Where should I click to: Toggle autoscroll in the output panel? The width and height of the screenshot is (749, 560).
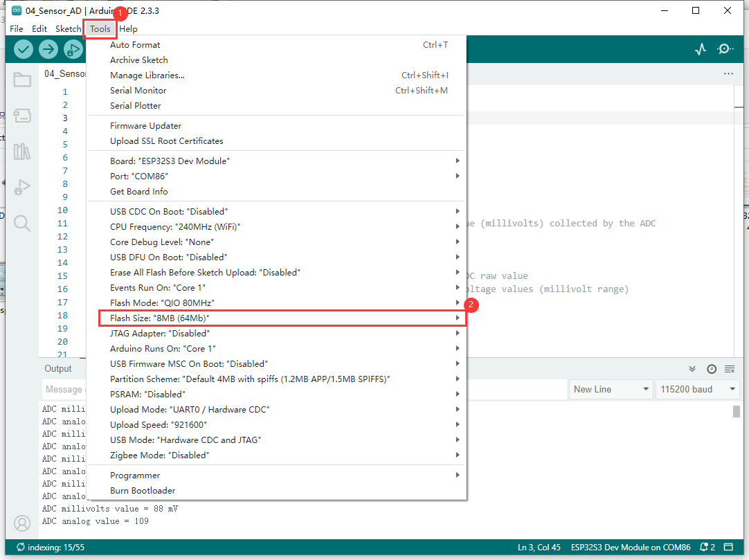click(x=692, y=369)
